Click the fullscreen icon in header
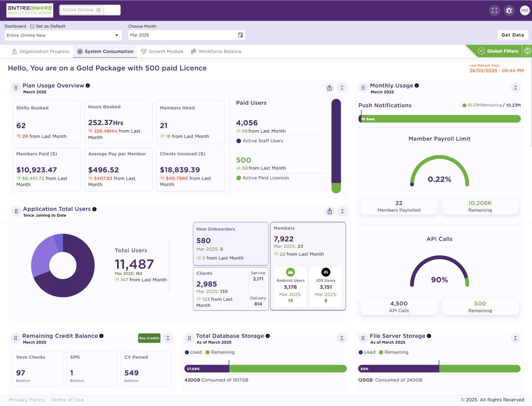 494,11
